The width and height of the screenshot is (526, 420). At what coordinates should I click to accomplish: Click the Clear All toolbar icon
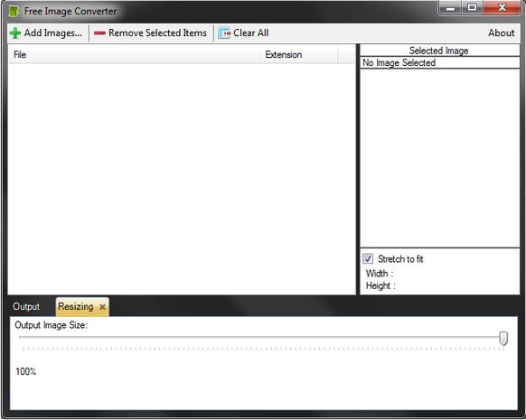point(224,33)
